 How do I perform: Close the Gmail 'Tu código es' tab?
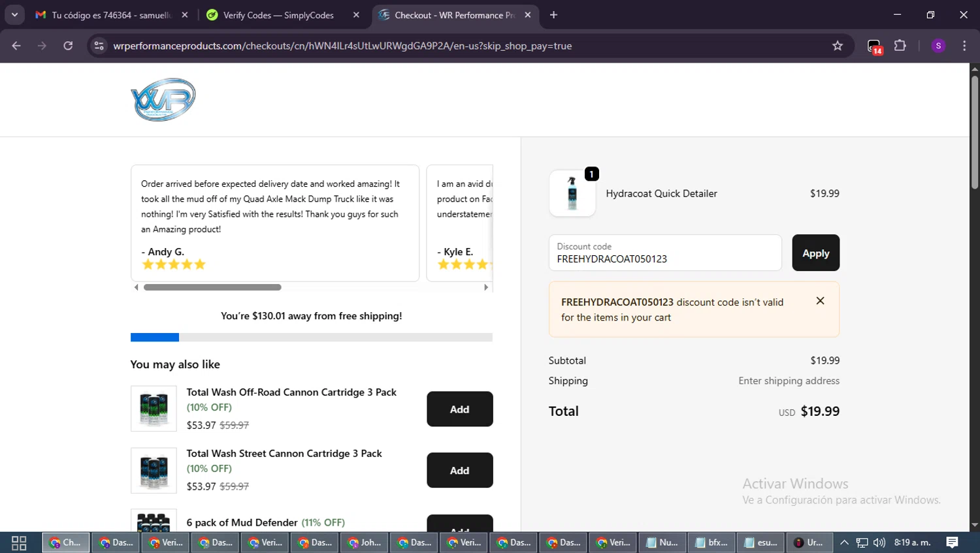pos(185,15)
